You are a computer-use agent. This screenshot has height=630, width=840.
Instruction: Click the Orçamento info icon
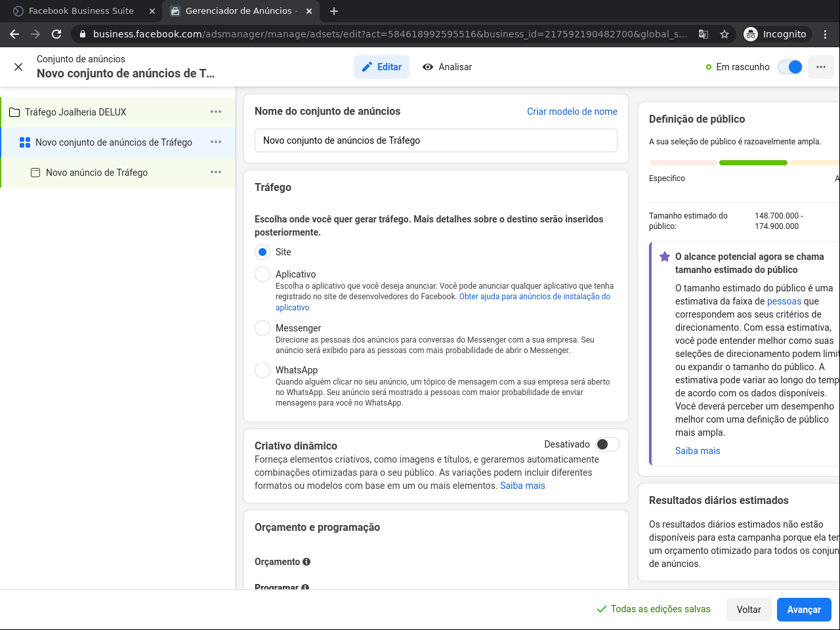pyautogui.click(x=306, y=562)
